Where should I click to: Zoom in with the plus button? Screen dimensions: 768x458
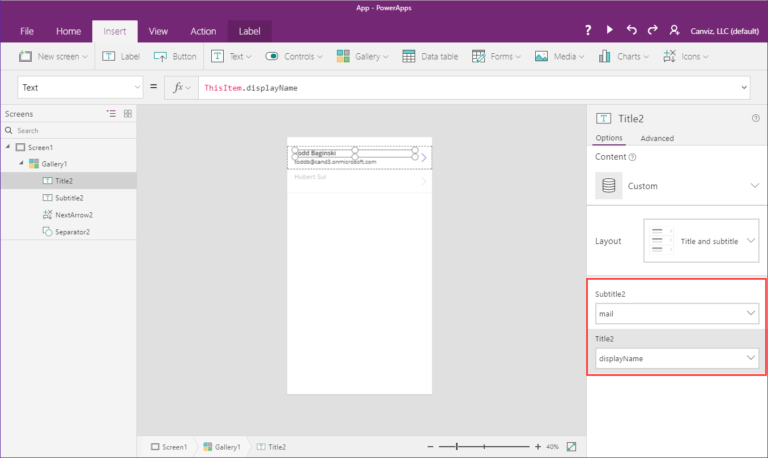tap(537, 447)
